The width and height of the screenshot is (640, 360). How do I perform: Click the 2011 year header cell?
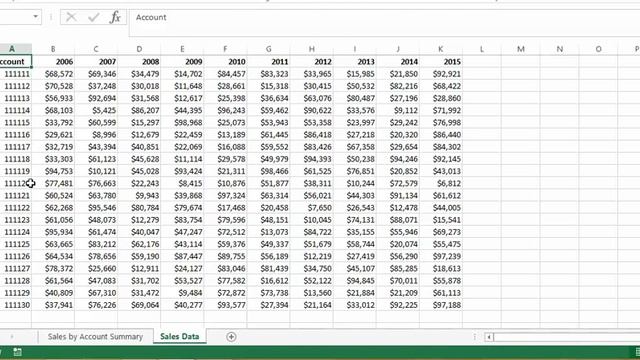point(269,62)
